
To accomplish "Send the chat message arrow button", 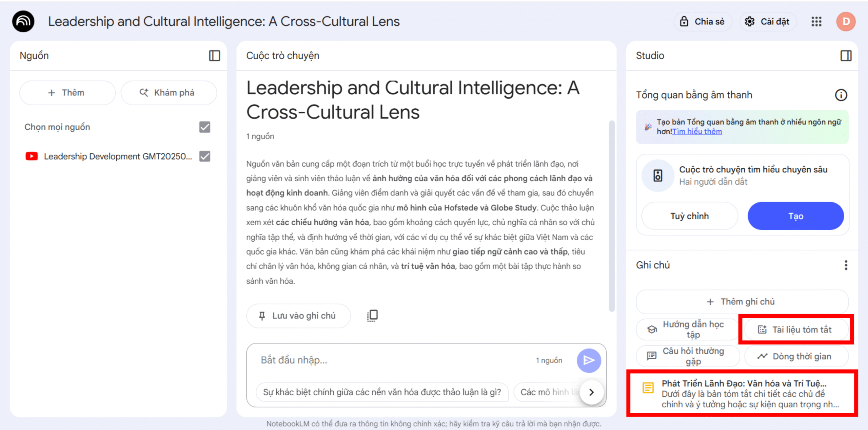I will (x=589, y=360).
